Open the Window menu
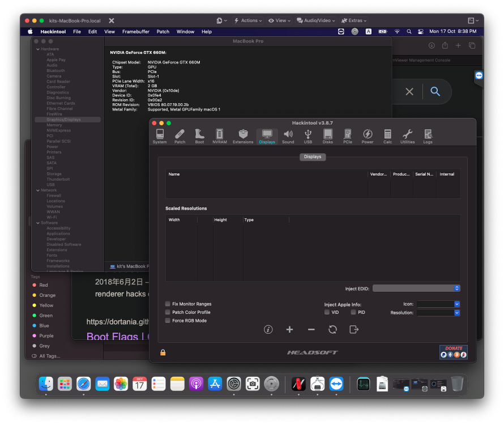Image resolution: width=504 pixels, height=425 pixels. tap(186, 32)
